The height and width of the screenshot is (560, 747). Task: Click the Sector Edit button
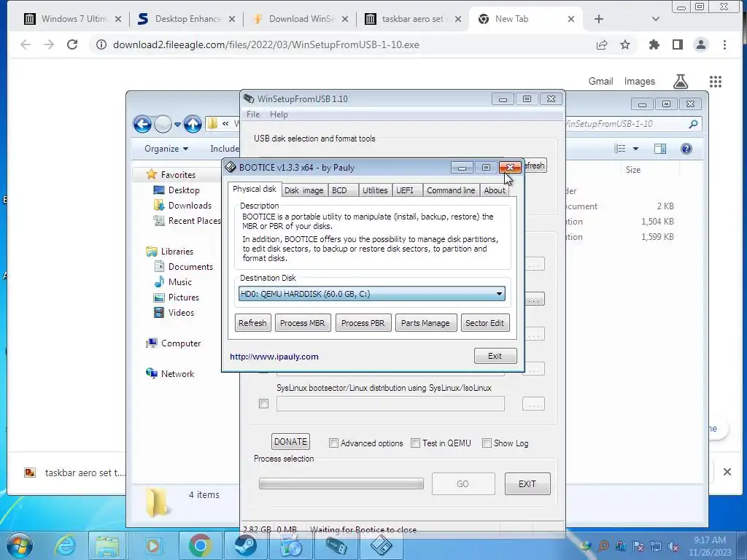(x=485, y=323)
